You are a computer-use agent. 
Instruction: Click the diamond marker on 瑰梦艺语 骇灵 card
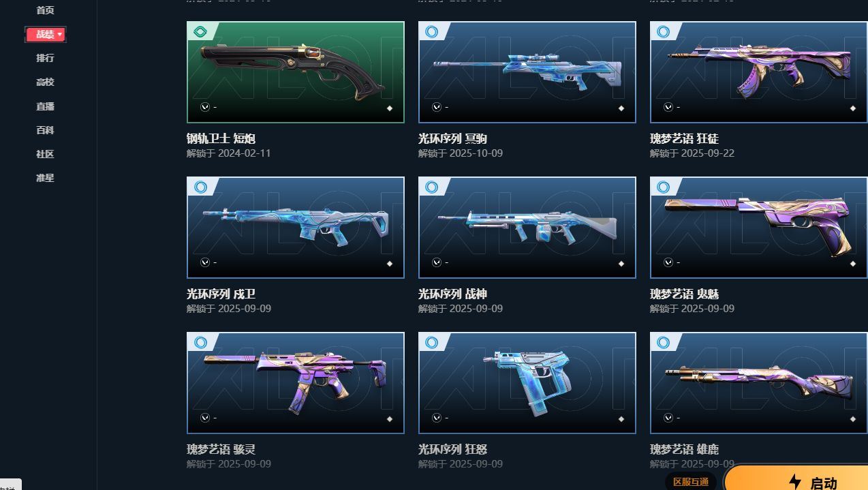pyautogui.click(x=390, y=419)
